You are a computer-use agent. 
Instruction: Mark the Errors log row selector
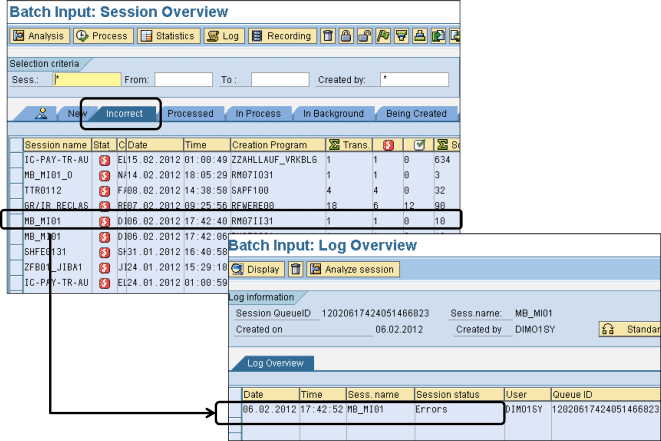tap(233, 410)
